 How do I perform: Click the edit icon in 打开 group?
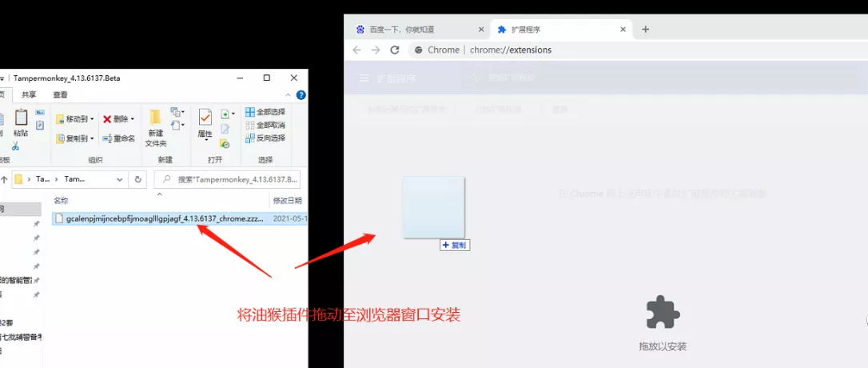[225, 129]
